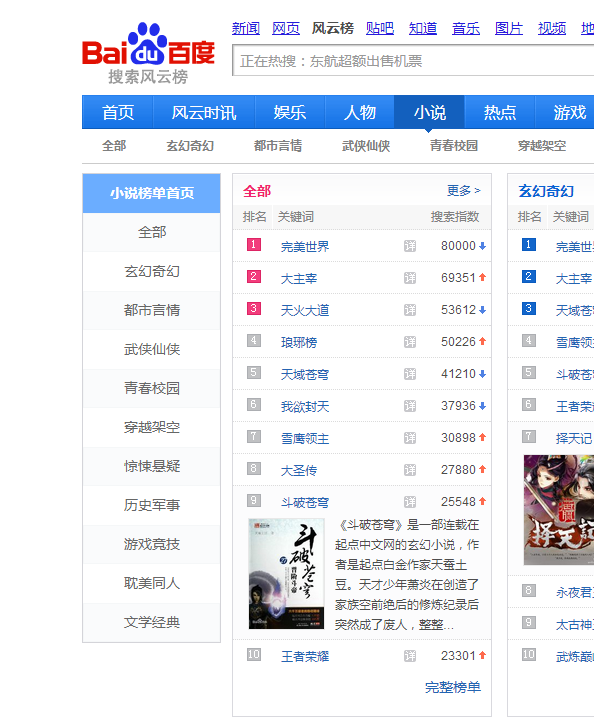
Task: Open 大主宰 in the 全部 ranking
Action: pyautogui.click(x=299, y=278)
